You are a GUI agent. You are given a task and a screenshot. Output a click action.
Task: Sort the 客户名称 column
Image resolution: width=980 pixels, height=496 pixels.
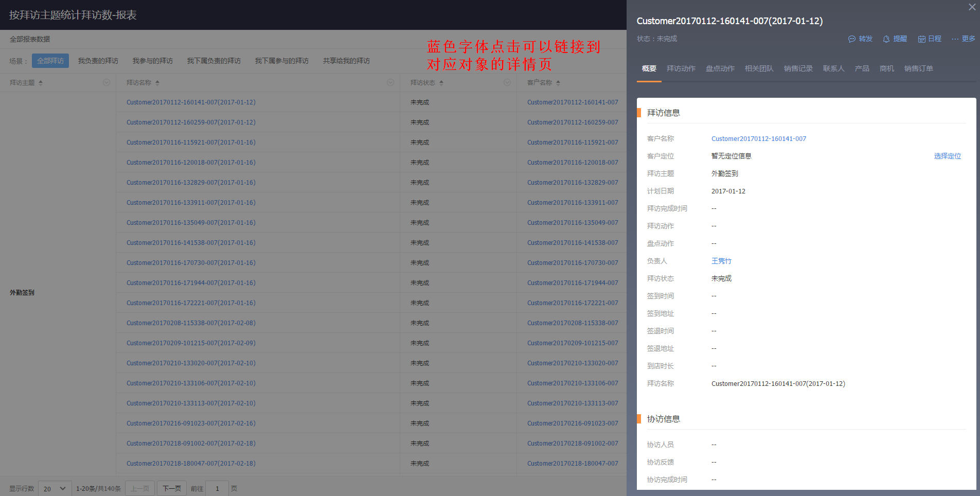tap(558, 83)
